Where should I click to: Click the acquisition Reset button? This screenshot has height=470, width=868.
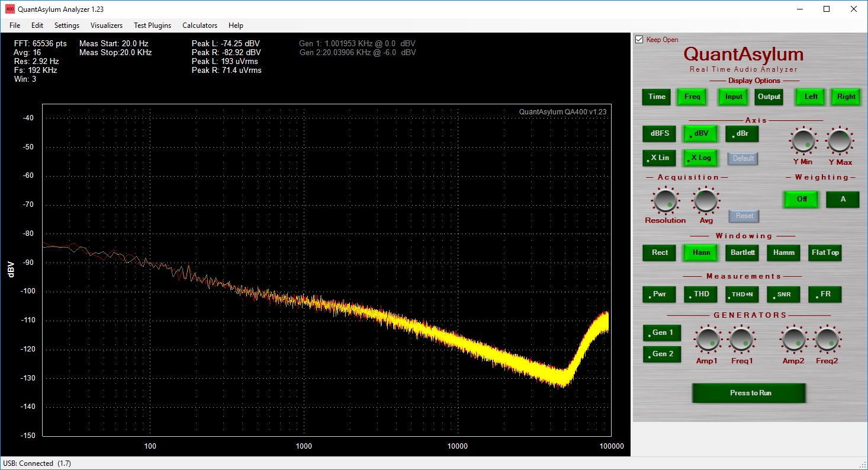pos(744,216)
